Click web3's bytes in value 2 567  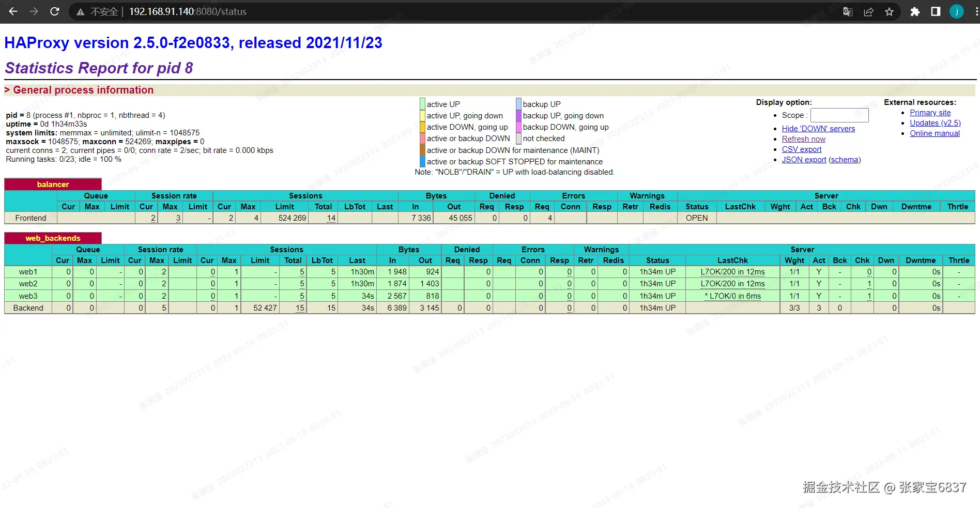click(x=397, y=296)
